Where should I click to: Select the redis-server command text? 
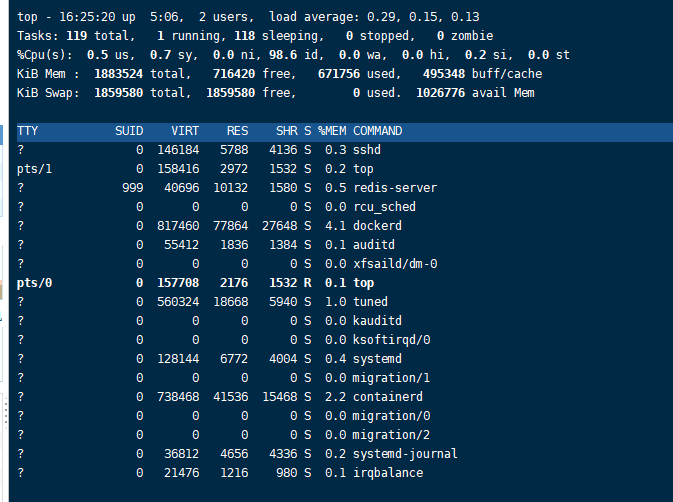pos(395,188)
